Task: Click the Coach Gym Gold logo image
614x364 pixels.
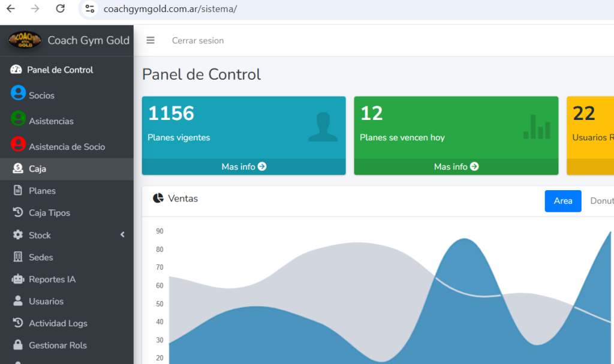Action: coord(25,40)
